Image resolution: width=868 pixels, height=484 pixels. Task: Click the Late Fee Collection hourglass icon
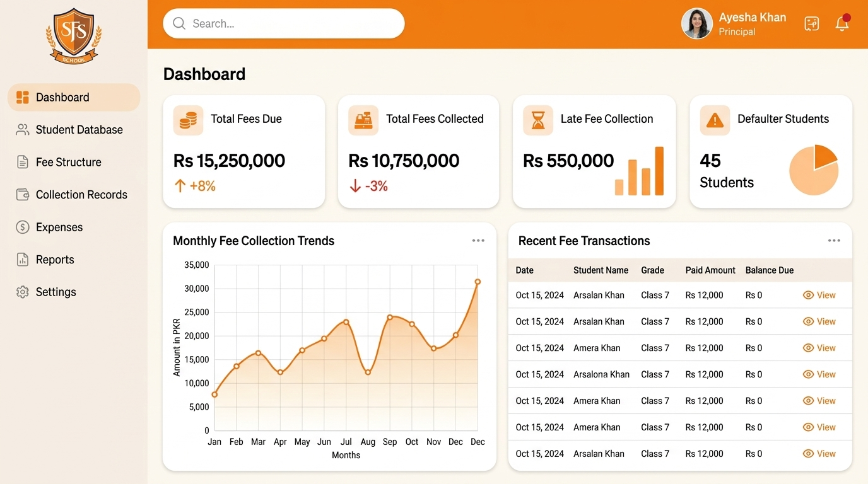538,120
